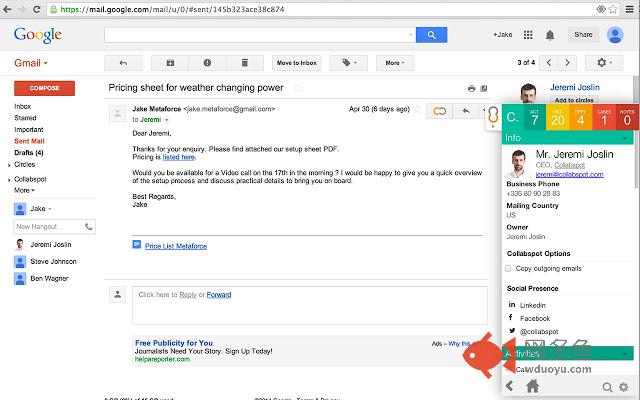Open the Labels dropdown
Screen dimensions: 640x400
[x=349, y=63]
